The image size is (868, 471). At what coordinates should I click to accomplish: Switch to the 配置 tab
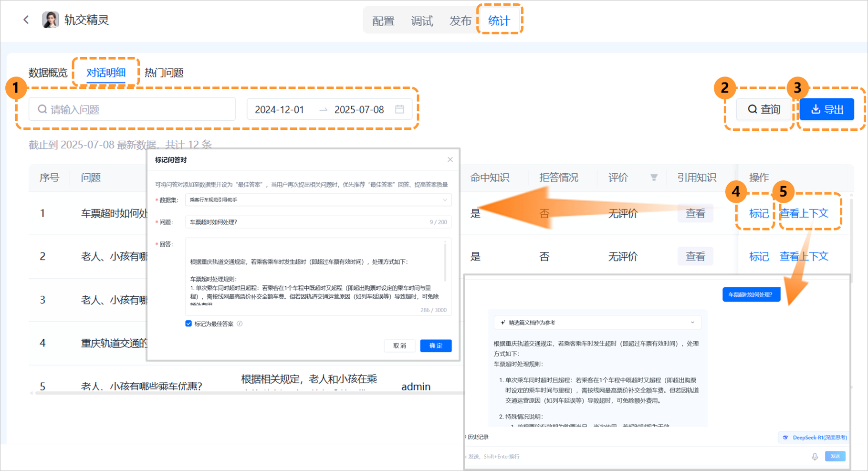tap(383, 21)
